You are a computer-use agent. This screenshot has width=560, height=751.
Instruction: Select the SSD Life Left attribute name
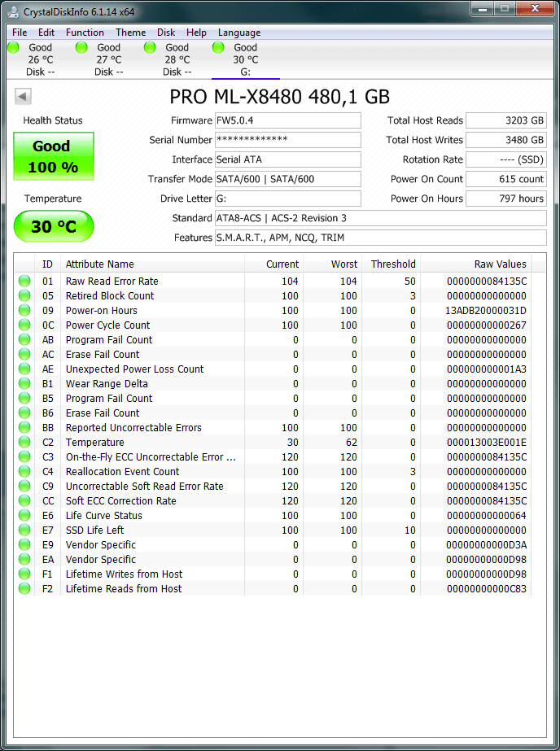[94, 531]
